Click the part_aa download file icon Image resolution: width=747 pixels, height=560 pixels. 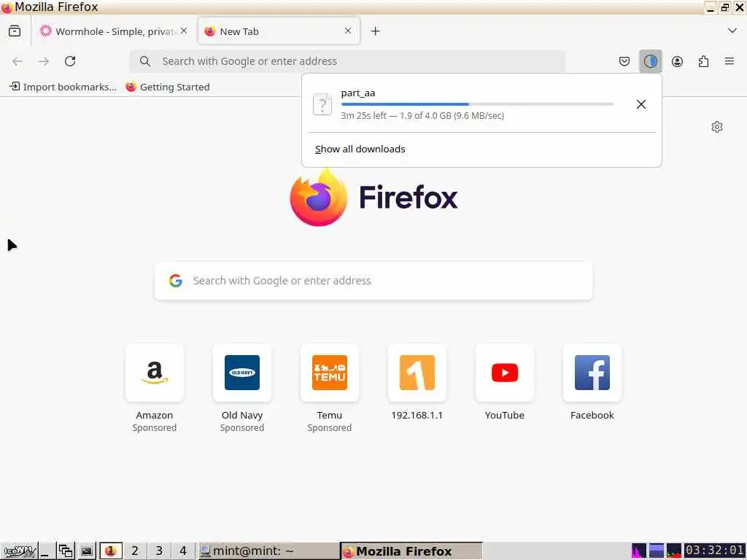click(322, 104)
